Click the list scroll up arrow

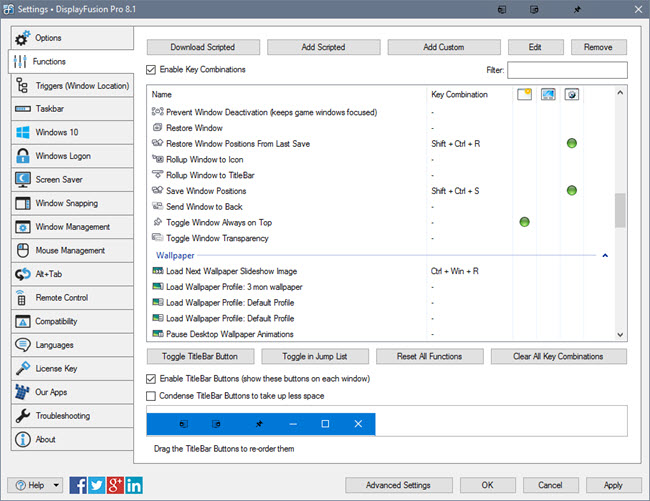click(620, 93)
